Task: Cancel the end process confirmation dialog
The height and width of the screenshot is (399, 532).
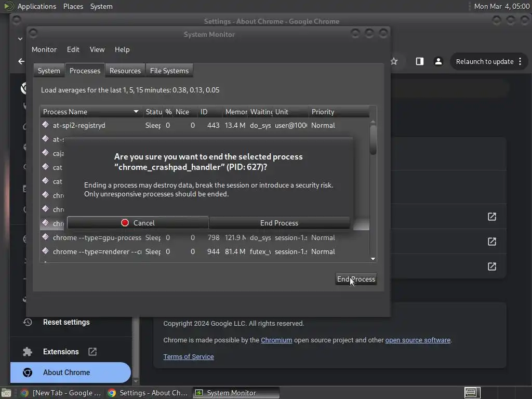Action: point(138,223)
